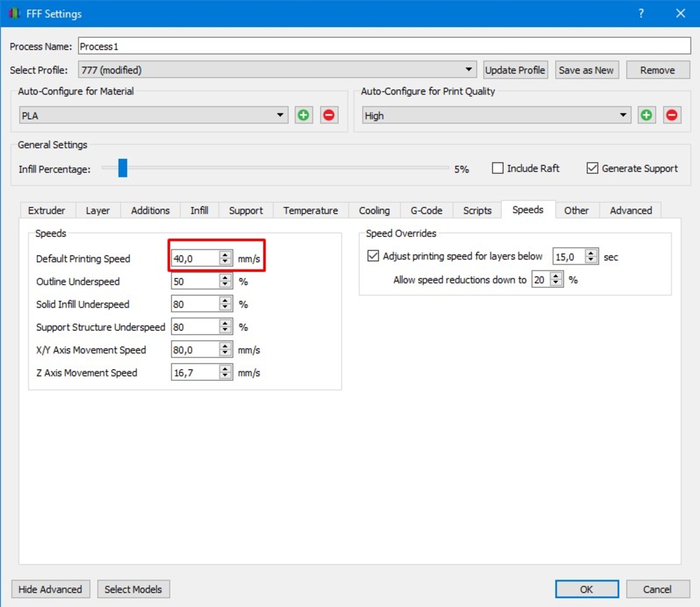Increase Default Printing Speed with up arrow

pos(225,254)
